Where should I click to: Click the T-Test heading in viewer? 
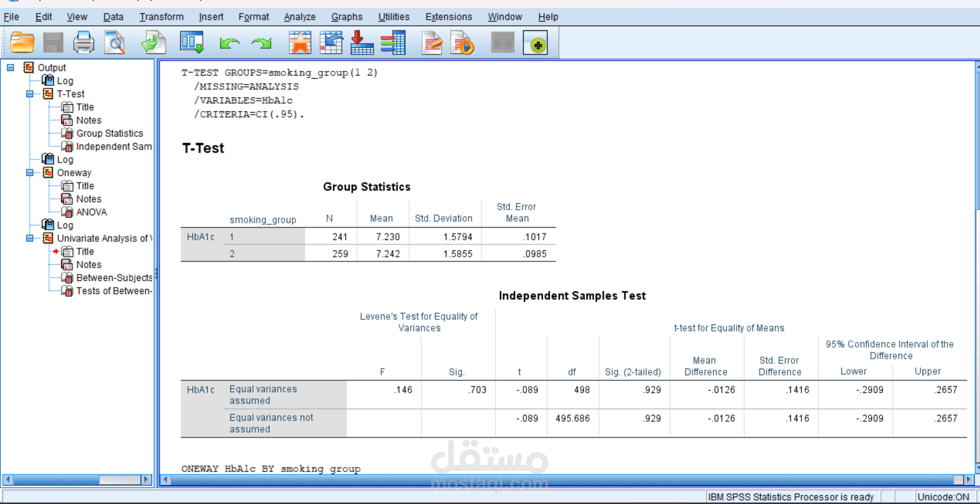[203, 148]
